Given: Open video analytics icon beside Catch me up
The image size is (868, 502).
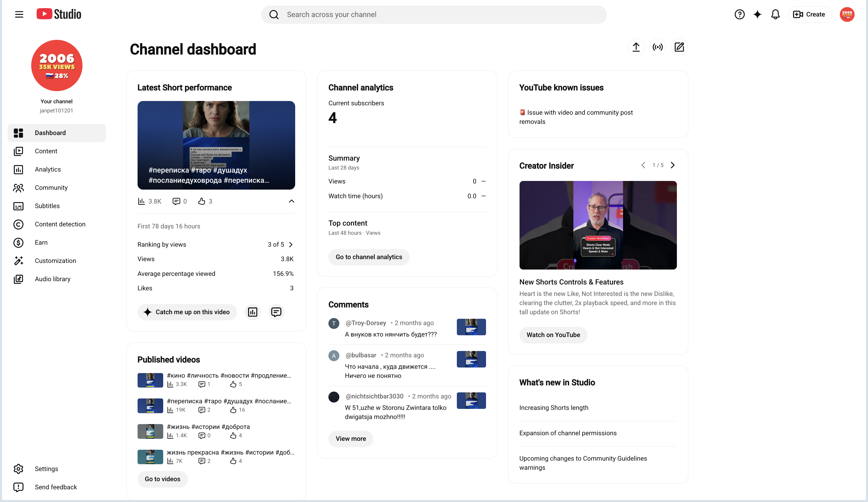Looking at the screenshot, I should [253, 312].
